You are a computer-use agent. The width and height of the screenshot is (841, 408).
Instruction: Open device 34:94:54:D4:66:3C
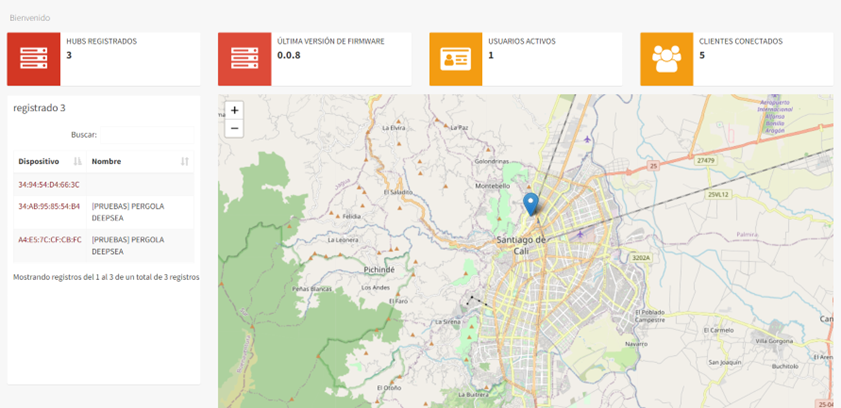49,185
